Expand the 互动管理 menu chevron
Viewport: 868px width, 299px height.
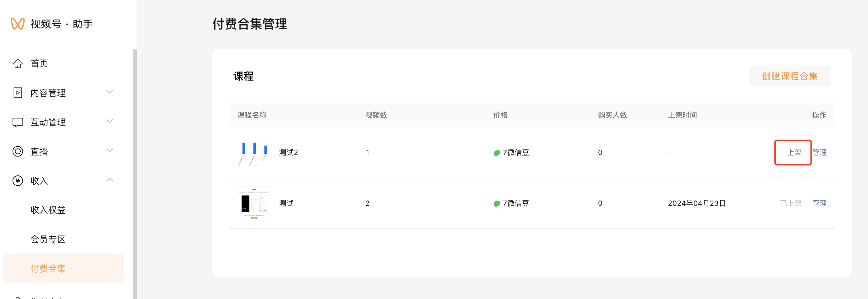[109, 121]
